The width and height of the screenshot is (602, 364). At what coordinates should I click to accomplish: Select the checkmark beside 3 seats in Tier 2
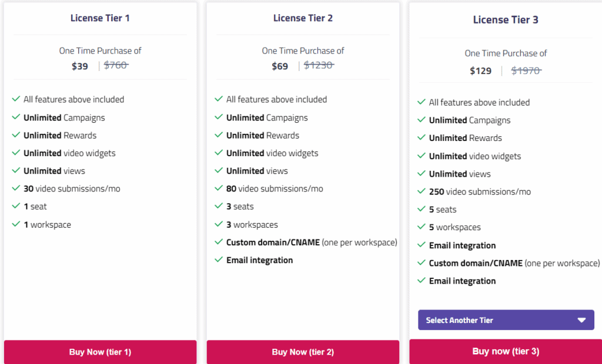pyautogui.click(x=219, y=207)
